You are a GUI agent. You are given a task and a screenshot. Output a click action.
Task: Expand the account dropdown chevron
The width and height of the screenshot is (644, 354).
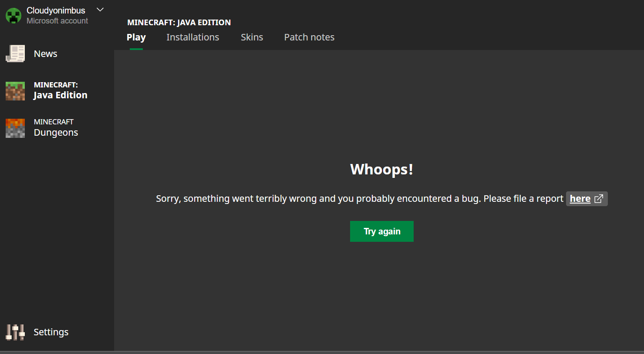point(100,10)
